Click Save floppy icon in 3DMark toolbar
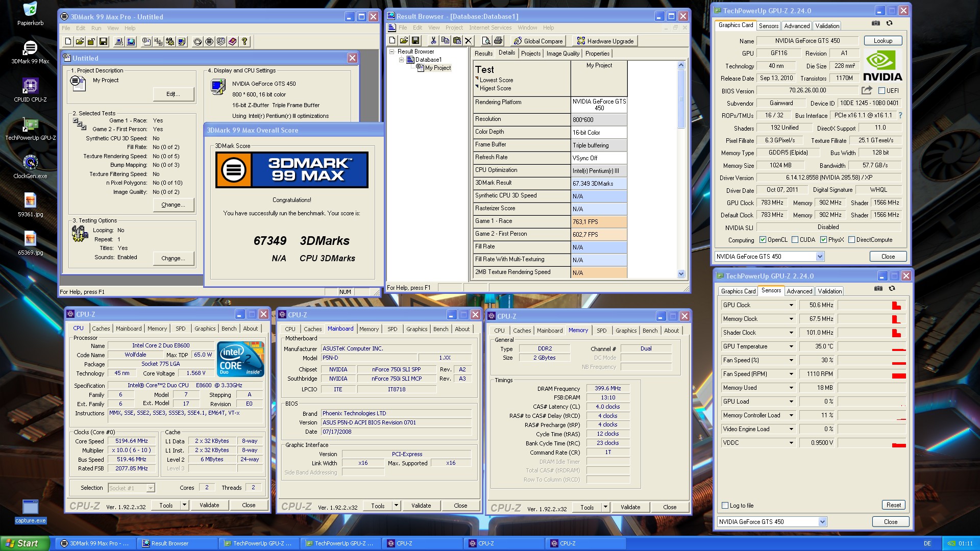 coord(103,41)
